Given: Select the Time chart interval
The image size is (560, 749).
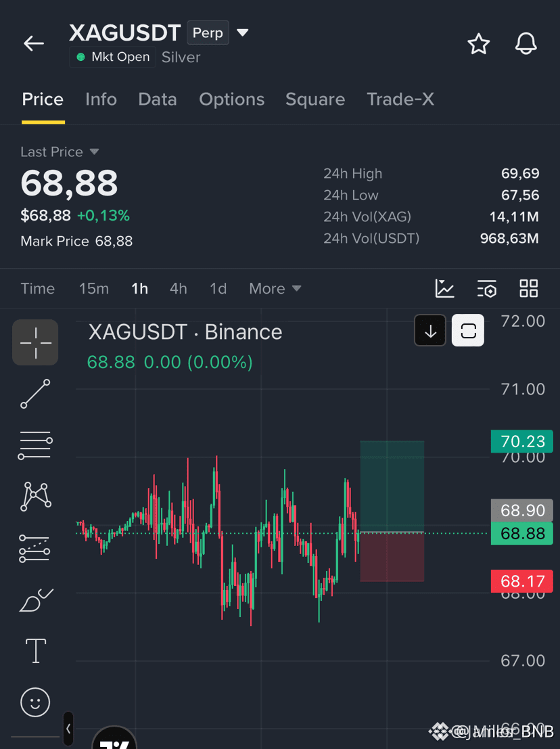Looking at the screenshot, I should (38, 288).
